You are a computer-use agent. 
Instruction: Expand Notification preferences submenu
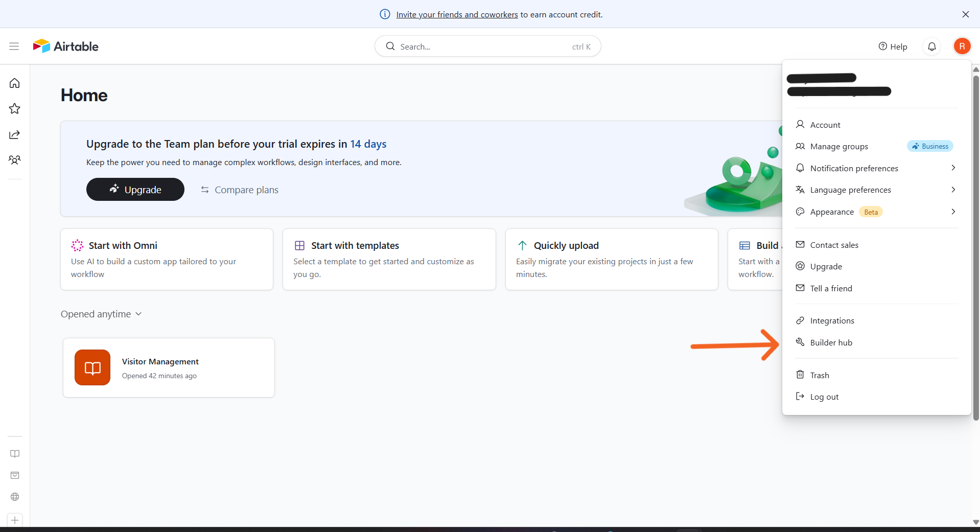tap(876, 168)
